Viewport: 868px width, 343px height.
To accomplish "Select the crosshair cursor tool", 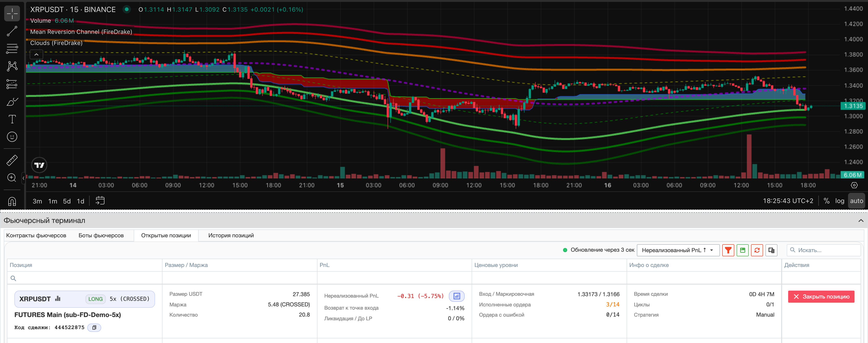I will click(12, 13).
